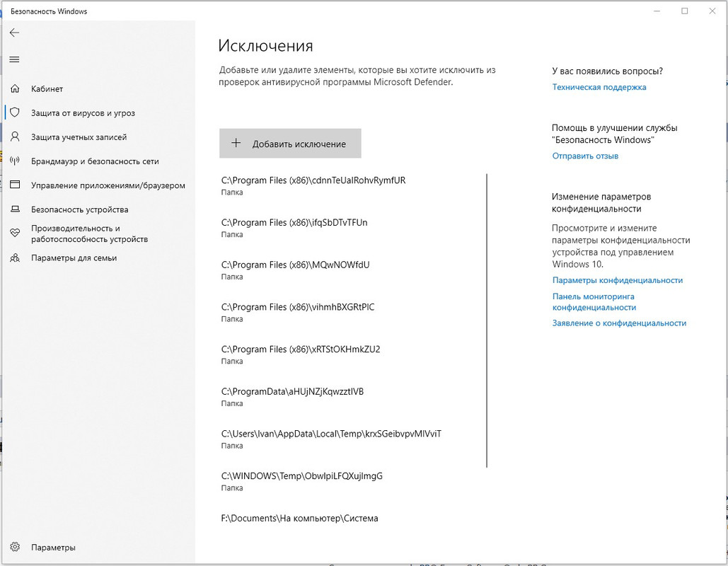Click Заявление о конфиденциальности link
The width and height of the screenshot is (728, 566).
tap(619, 323)
